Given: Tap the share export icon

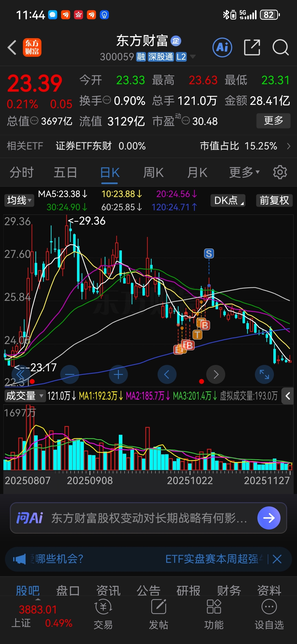Looking at the screenshot, I should click(x=252, y=47).
